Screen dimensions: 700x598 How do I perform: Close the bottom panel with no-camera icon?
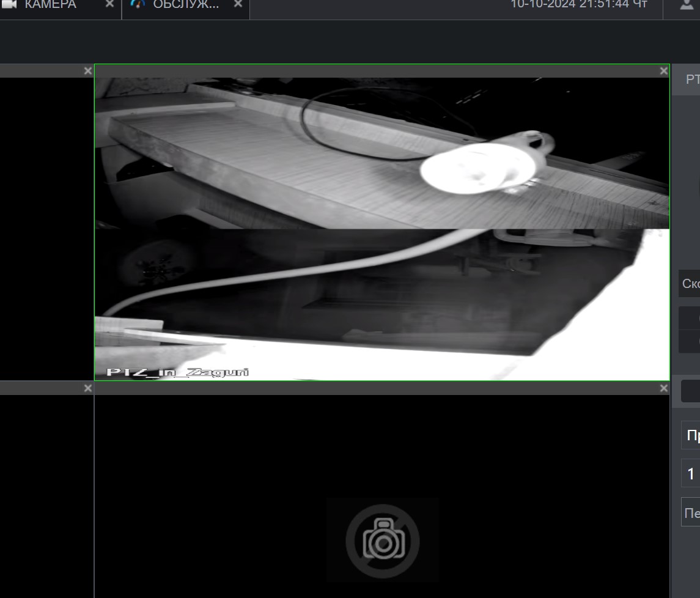point(664,388)
